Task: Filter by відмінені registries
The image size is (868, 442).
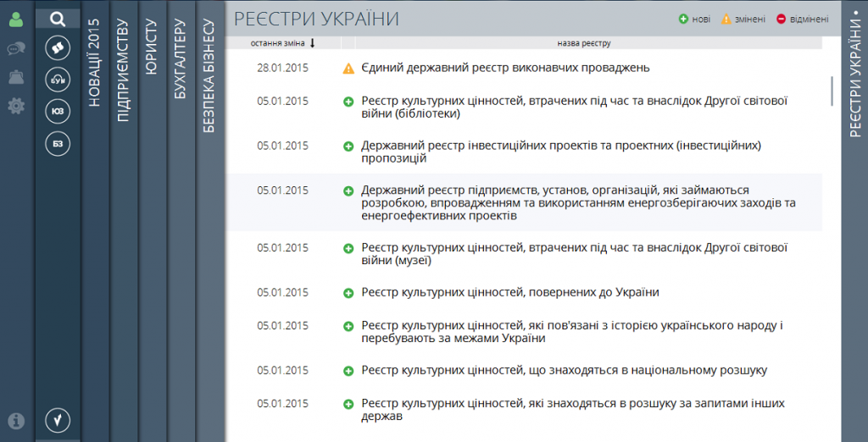Action: point(802,19)
